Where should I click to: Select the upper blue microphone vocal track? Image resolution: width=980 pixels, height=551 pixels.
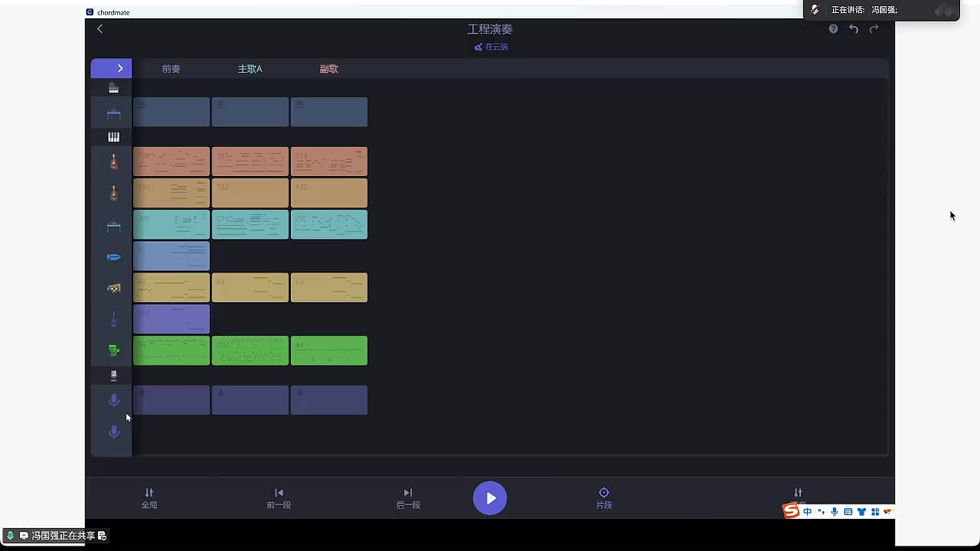(x=113, y=400)
